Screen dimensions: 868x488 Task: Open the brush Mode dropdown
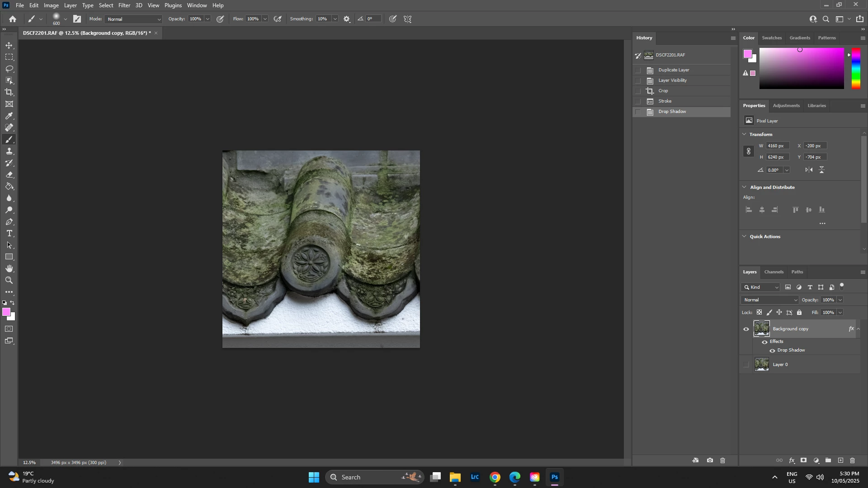(x=134, y=19)
